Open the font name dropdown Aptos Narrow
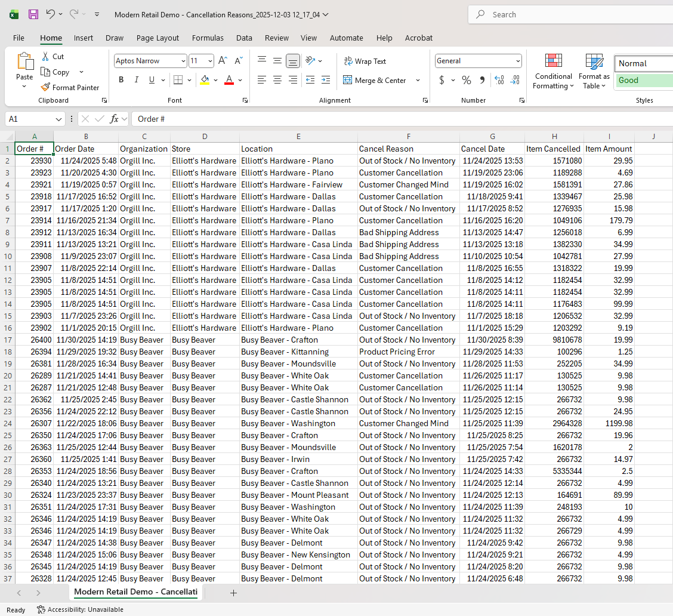Screen dimensions: 673x616 click(x=183, y=61)
